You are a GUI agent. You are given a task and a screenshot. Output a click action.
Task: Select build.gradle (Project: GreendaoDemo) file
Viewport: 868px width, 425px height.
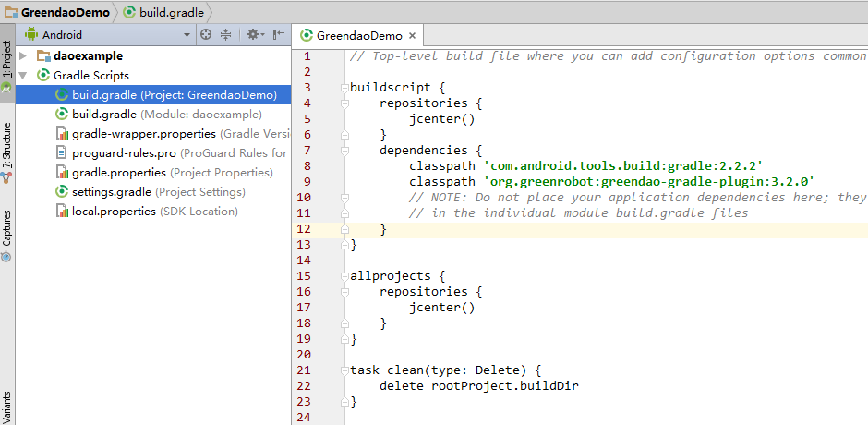click(x=154, y=95)
